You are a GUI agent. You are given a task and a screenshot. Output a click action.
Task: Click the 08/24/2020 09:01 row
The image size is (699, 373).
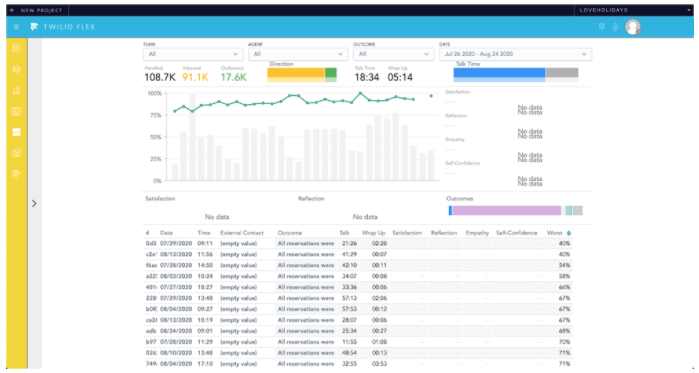[358, 331]
